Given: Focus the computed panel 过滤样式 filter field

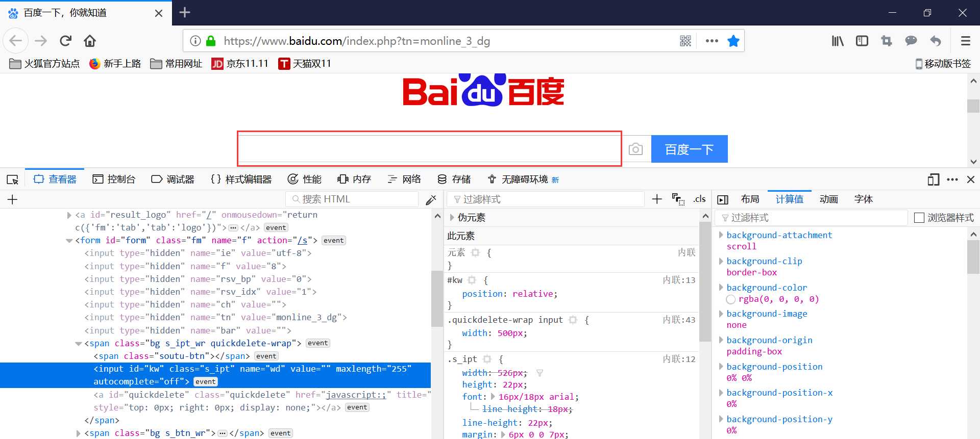Looking at the screenshot, I should pos(812,218).
